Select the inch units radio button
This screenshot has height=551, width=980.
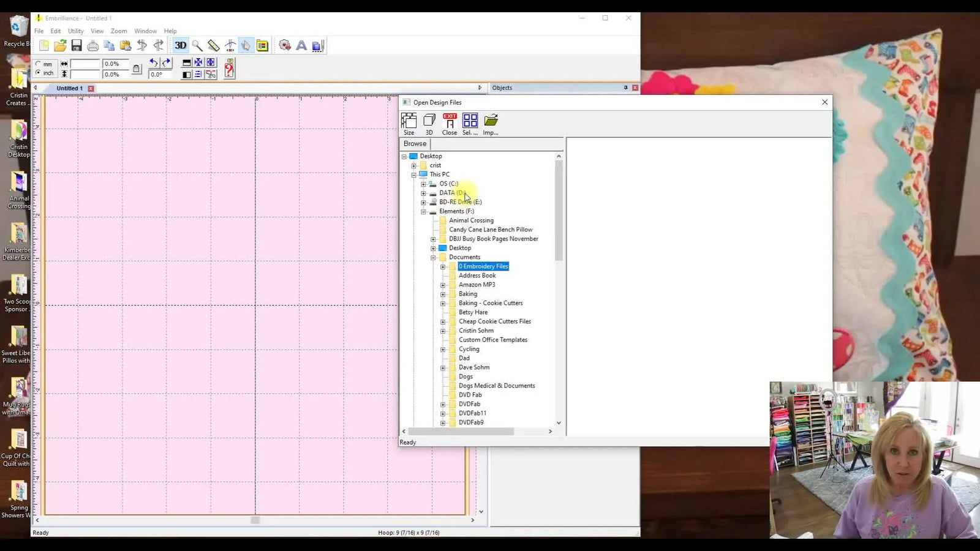click(39, 73)
